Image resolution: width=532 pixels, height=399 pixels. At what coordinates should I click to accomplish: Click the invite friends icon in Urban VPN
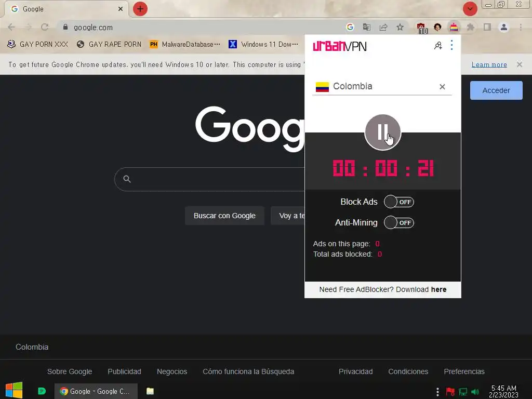click(x=438, y=46)
